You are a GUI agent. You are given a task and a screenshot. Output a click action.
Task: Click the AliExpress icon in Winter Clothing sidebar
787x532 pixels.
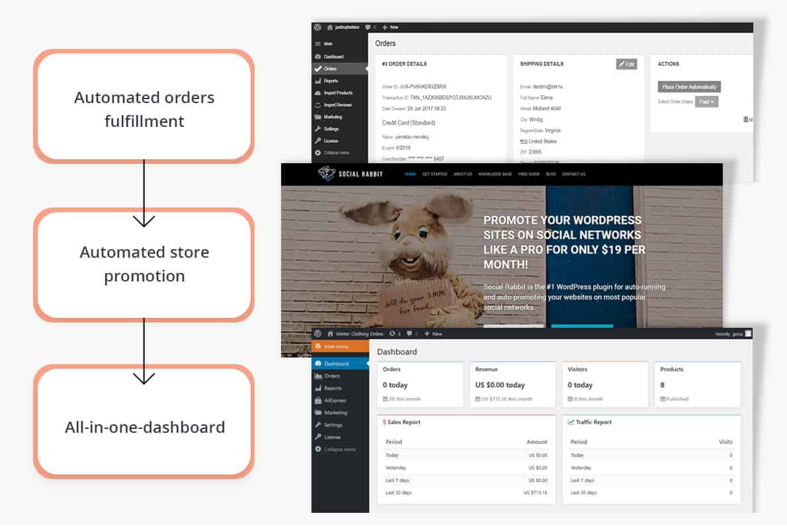click(318, 400)
